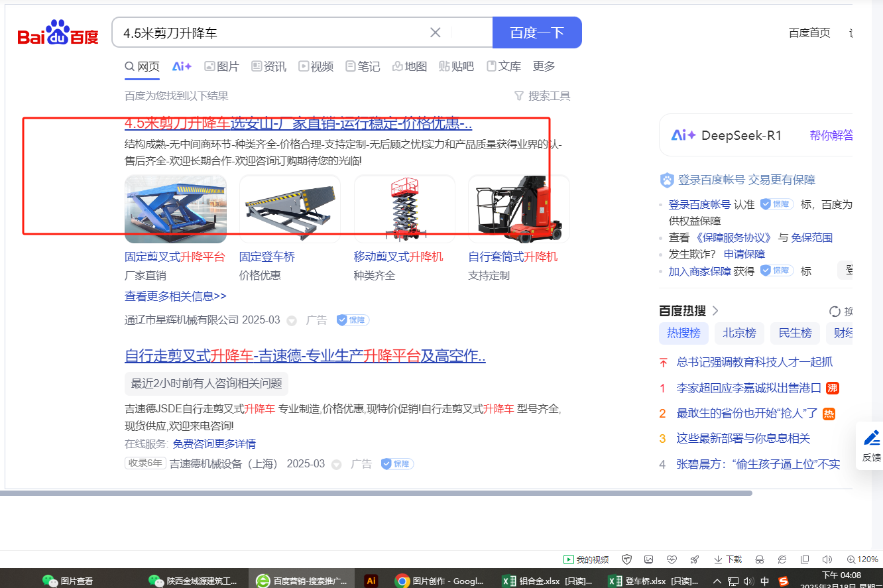Clear the search box with the X icon

[436, 32]
